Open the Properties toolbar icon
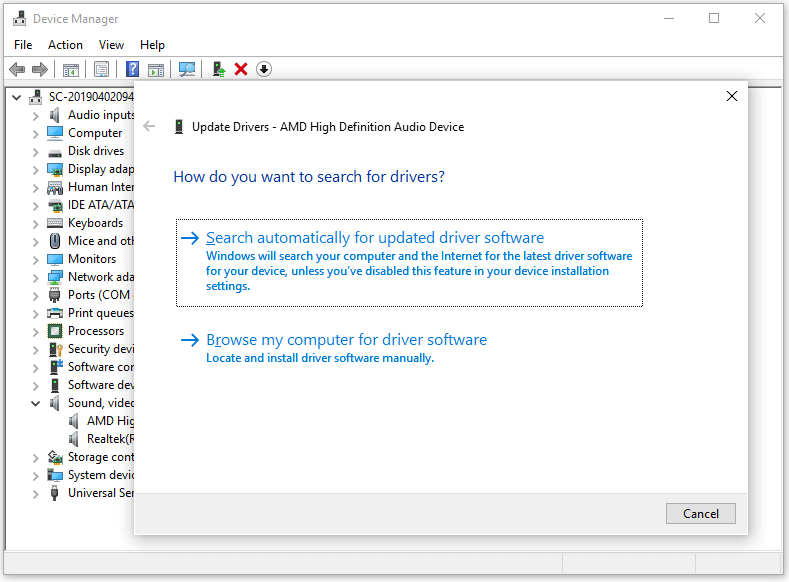This screenshot has width=789, height=582. (101, 69)
